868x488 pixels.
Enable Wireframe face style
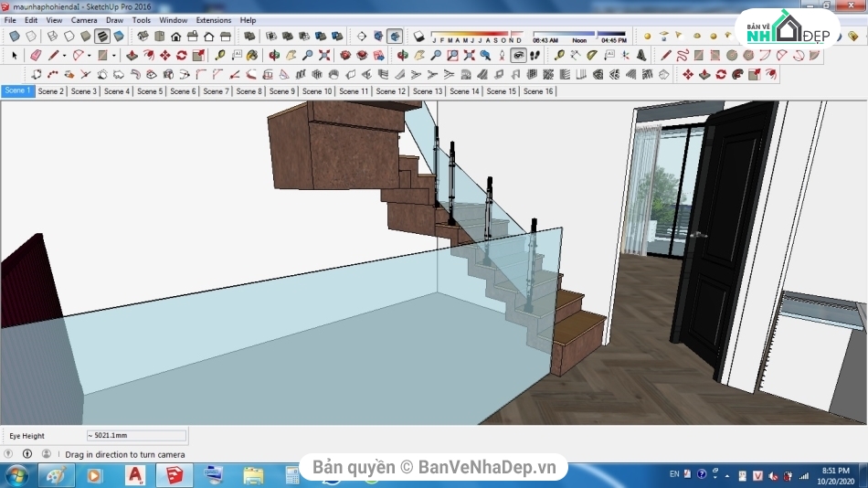52,37
